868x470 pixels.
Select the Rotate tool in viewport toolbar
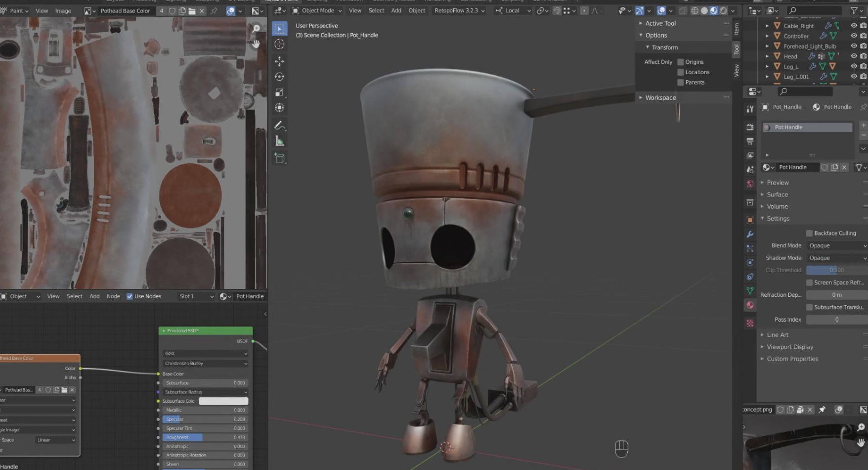tap(279, 77)
